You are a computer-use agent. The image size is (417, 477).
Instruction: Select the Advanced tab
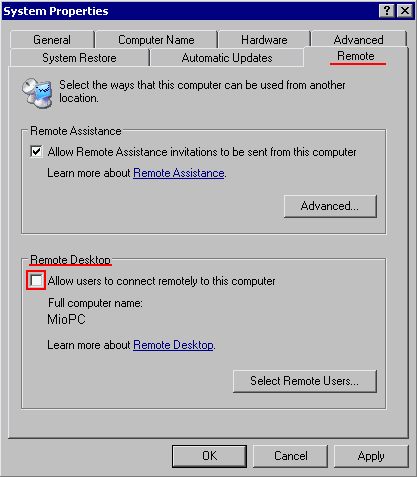[359, 40]
